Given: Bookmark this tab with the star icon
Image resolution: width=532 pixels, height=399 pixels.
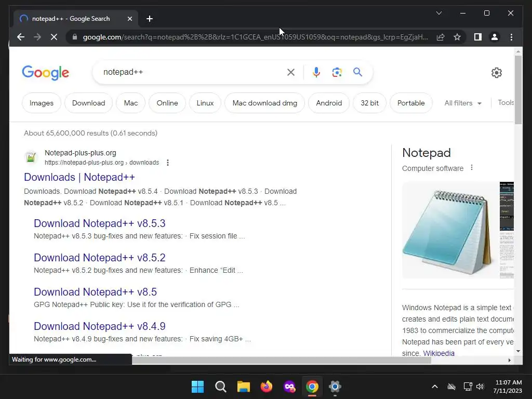Looking at the screenshot, I should tap(457, 37).
